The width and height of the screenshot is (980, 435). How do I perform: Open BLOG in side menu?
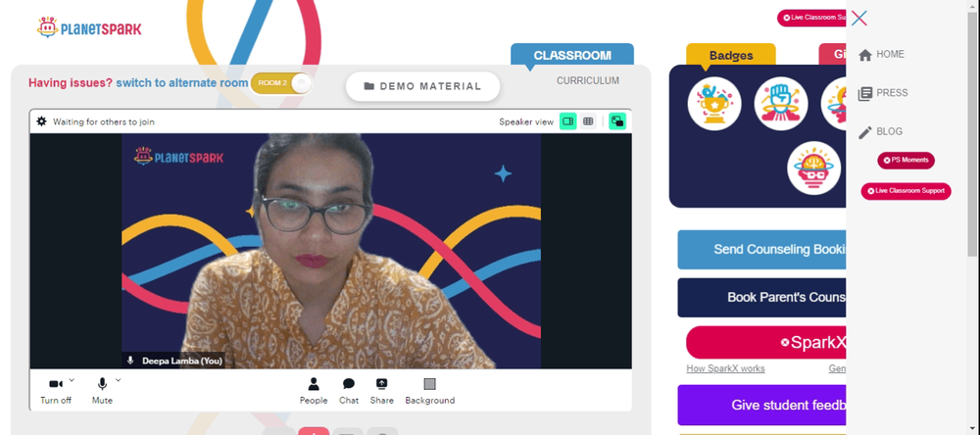click(881, 132)
